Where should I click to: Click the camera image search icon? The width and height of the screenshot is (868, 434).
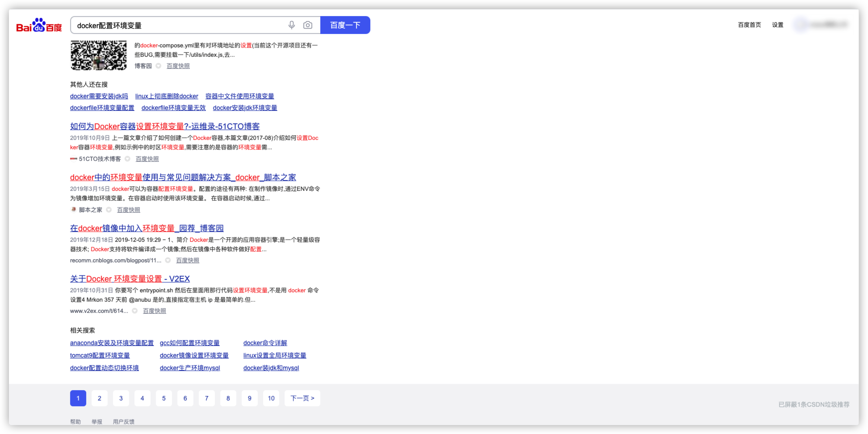pyautogui.click(x=307, y=25)
